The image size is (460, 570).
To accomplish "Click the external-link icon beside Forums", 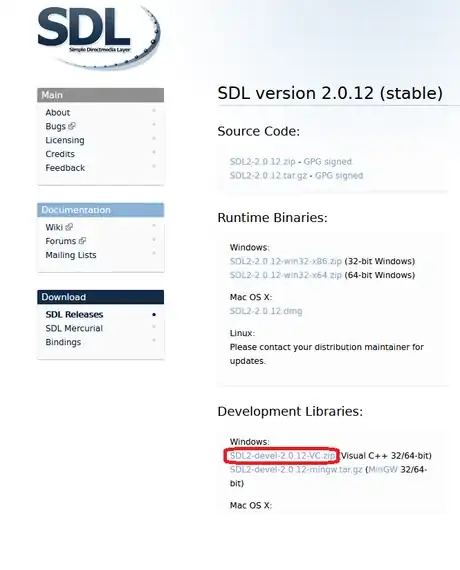I will click(x=82, y=241).
